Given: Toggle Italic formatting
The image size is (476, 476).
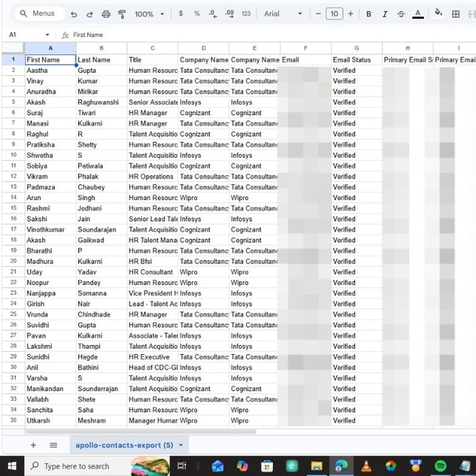Looking at the screenshot, I should (x=385, y=14).
